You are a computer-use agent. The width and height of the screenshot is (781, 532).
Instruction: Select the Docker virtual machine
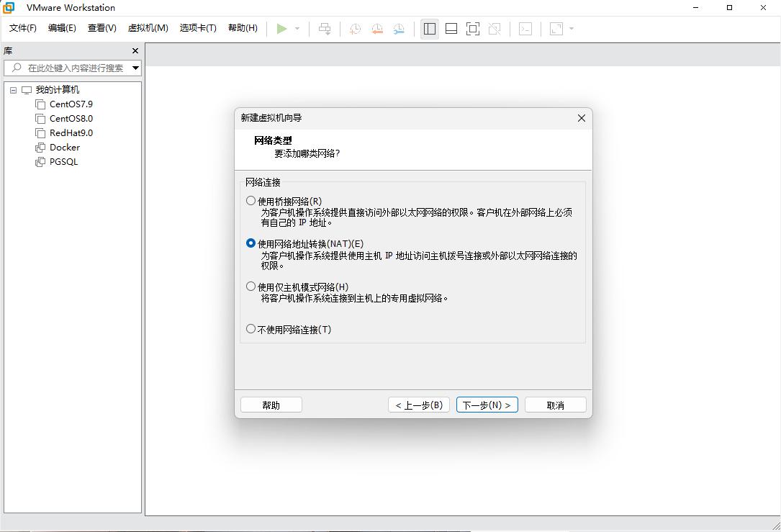[65, 148]
